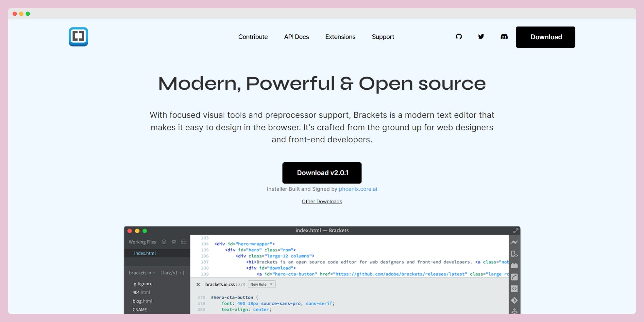Click the Git diamond icon in editor sidebar

pos(514,300)
